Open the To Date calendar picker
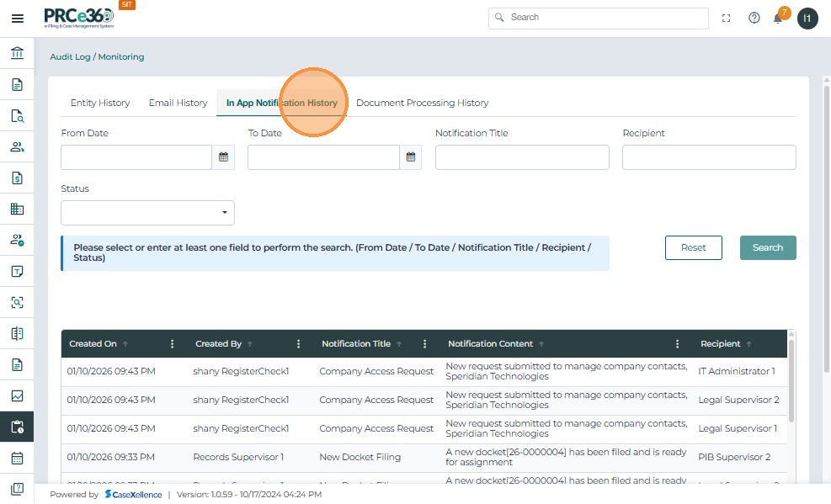The width and height of the screenshot is (831, 504). coord(410,157)
